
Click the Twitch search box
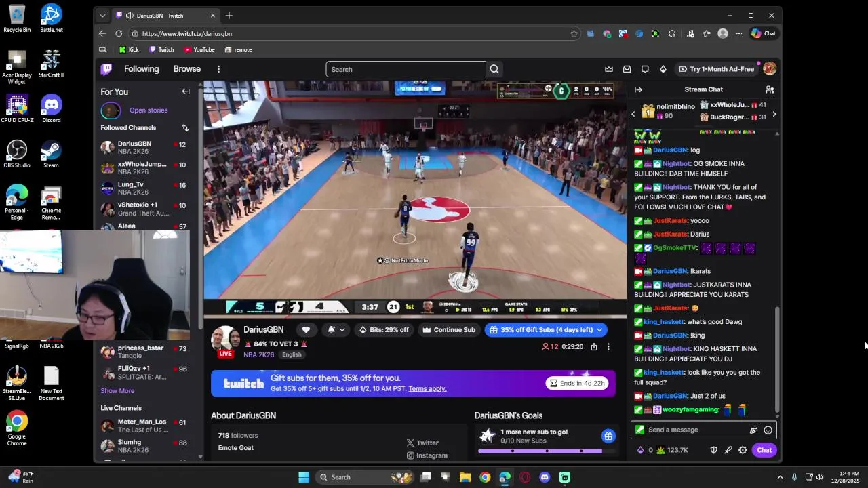(x=406, y=69)
